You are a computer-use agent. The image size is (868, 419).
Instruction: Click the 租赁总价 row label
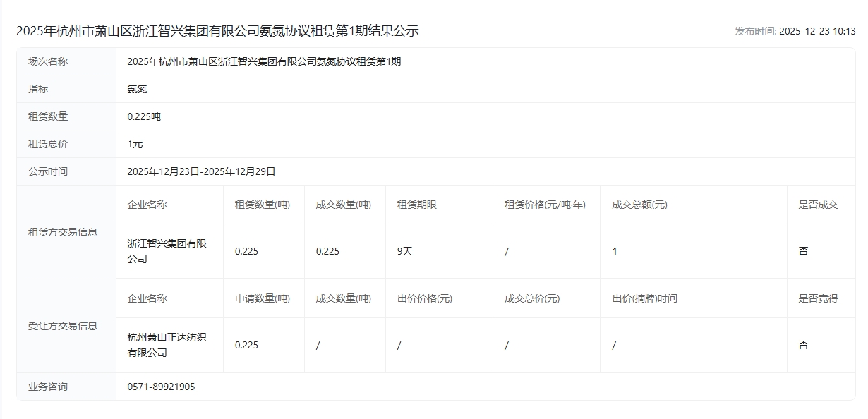(48, 144)
